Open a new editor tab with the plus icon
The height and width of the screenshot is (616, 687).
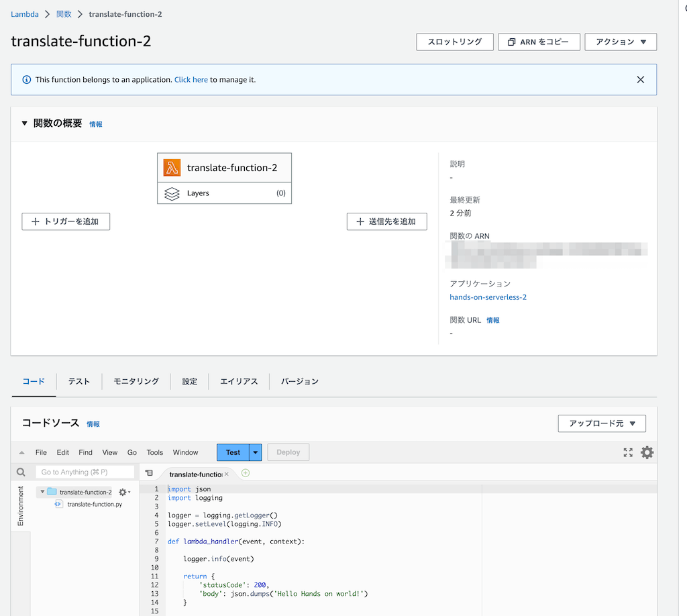click(x=246, y=473)
